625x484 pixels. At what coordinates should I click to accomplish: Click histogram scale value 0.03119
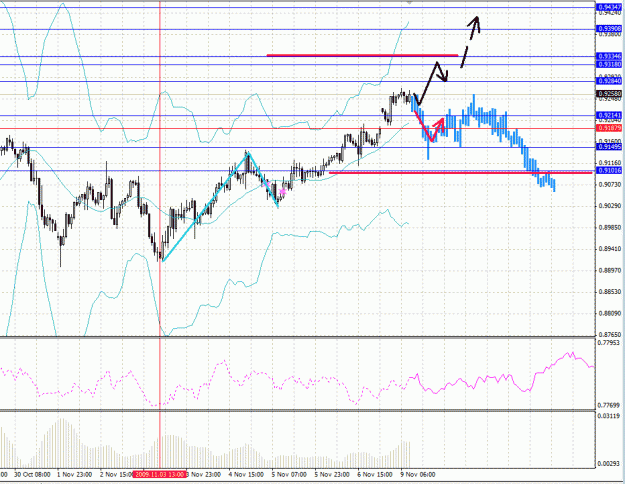pos(609,416)
